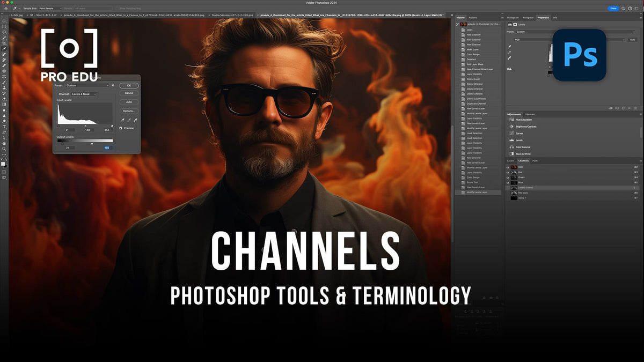This screenshot has width=644, height=362.
Task: Select the Crop tool
Action: pos(4,43)
